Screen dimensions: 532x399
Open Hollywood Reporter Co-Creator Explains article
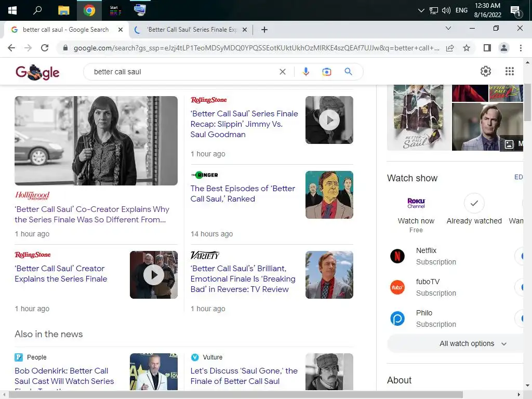tap(91, 215)
